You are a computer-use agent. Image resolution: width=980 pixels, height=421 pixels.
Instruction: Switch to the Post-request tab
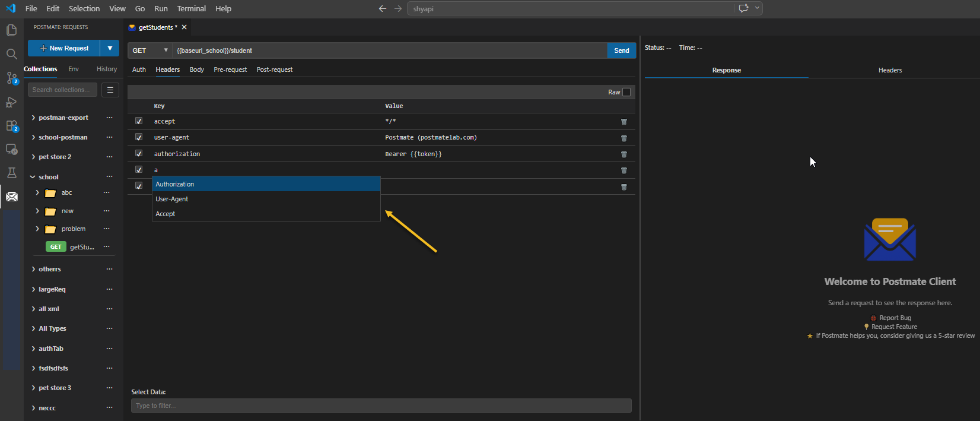[x=275, y=69]
